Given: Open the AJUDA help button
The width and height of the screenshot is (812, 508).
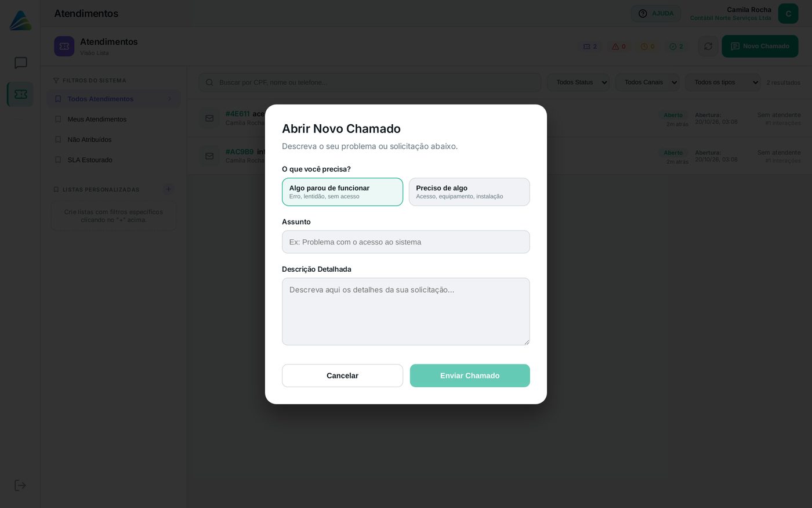Looking at the screenshot, I should [656, 13].
